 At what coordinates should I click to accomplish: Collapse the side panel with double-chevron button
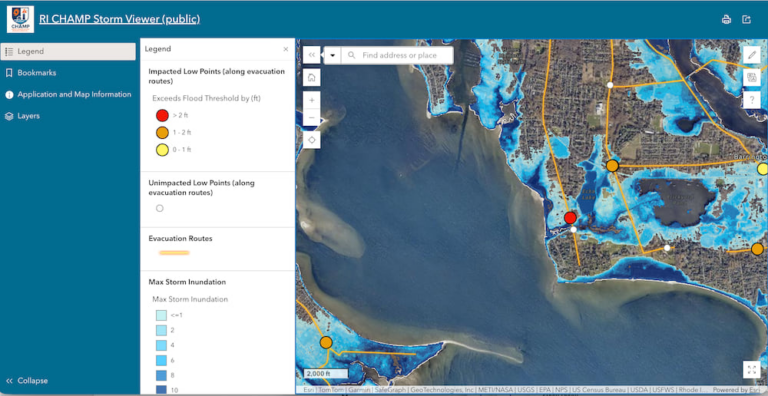pos(312,55)
